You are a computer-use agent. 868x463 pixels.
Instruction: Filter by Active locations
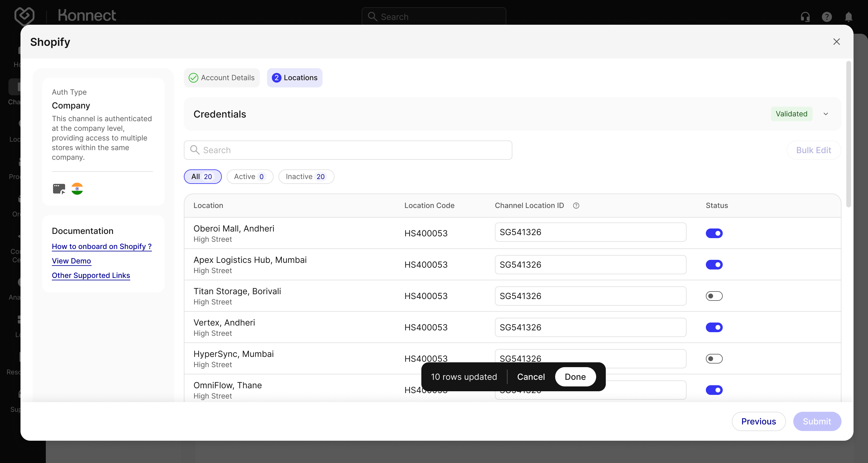click(x=250, y=177)
